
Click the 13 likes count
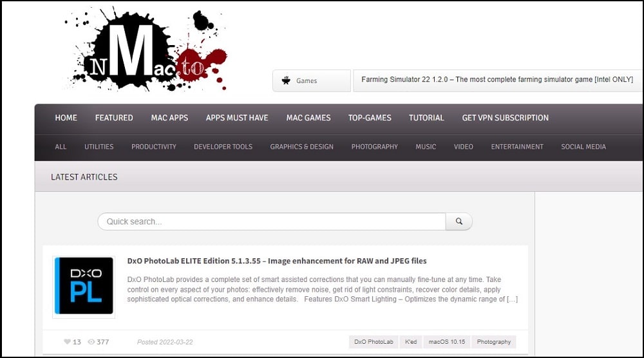pos(77,342)
